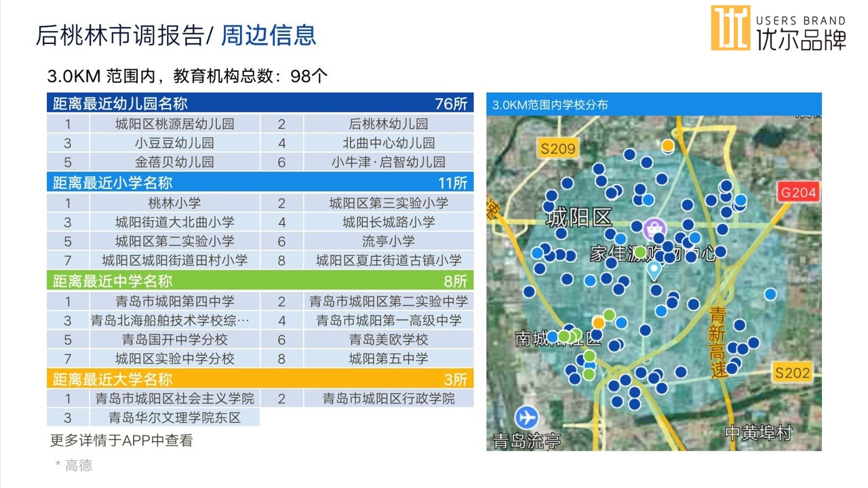Click the 3.0KM范围内学校分布 map header

coord(654,104)
